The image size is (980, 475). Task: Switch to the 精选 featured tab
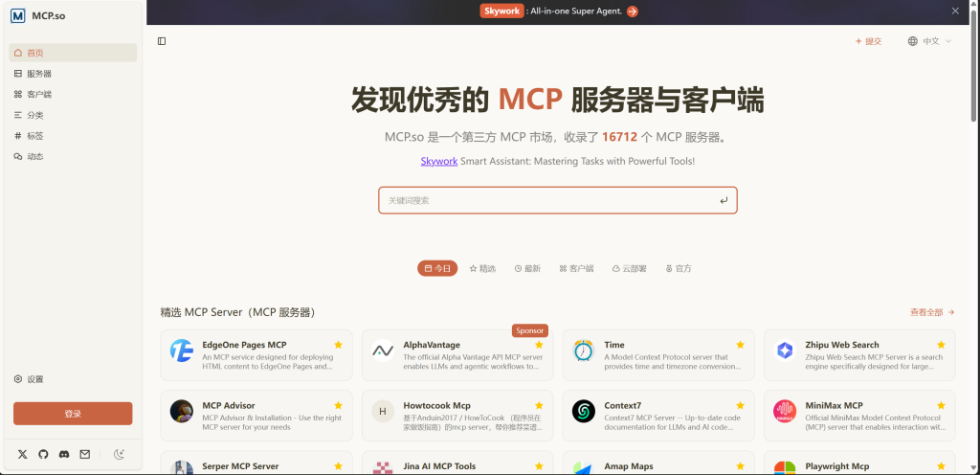click(x=482, y=269)
